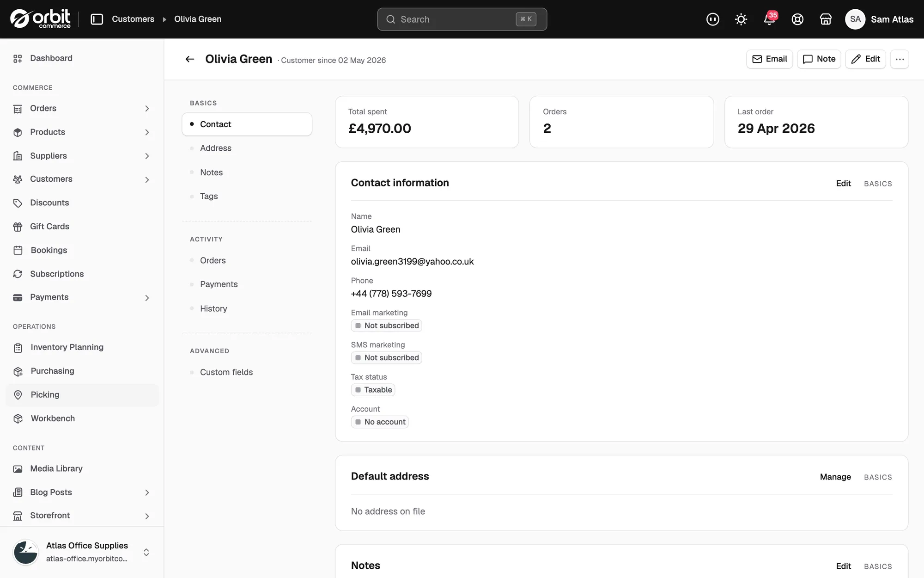Open the three-dot more actions menu
The image size is (924, 578).
coord(900,59)
